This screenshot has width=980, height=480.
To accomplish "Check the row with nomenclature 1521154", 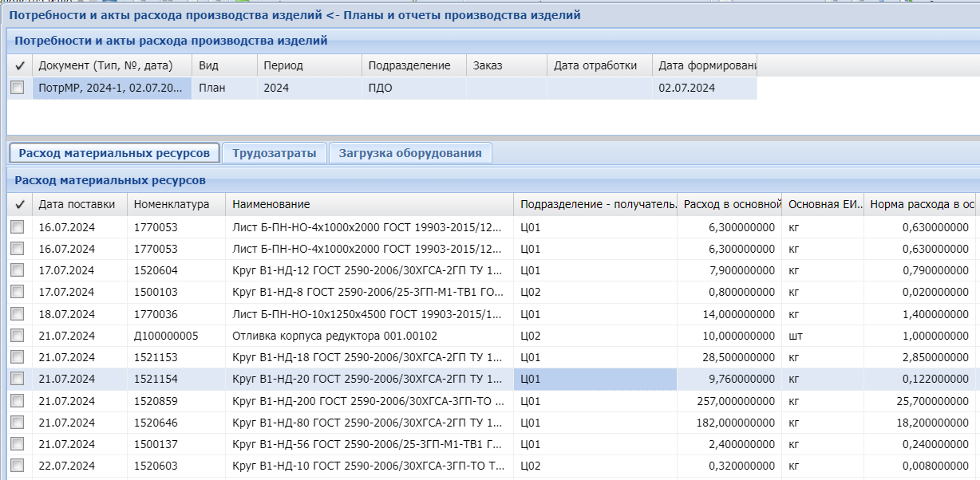I will (17, 379).
